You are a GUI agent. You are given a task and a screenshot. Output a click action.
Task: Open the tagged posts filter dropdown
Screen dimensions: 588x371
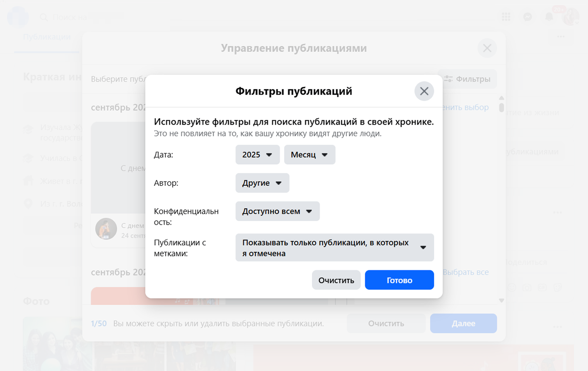tap(335, 247)
